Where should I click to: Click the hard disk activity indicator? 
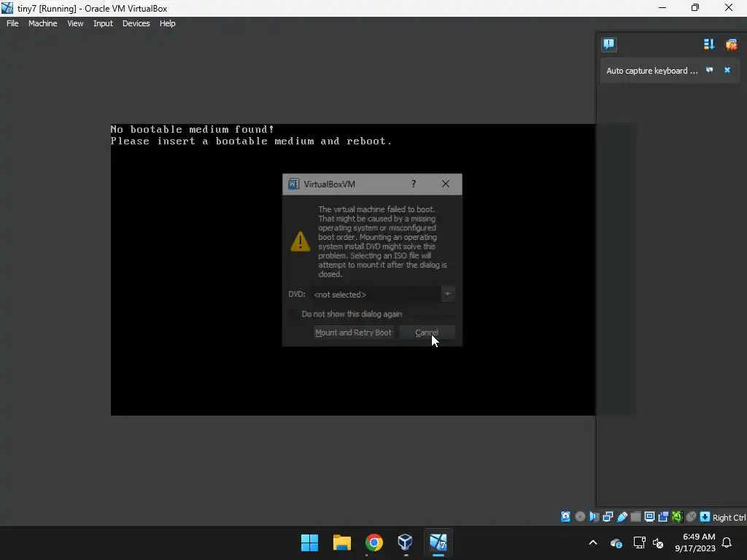(565, 517)
